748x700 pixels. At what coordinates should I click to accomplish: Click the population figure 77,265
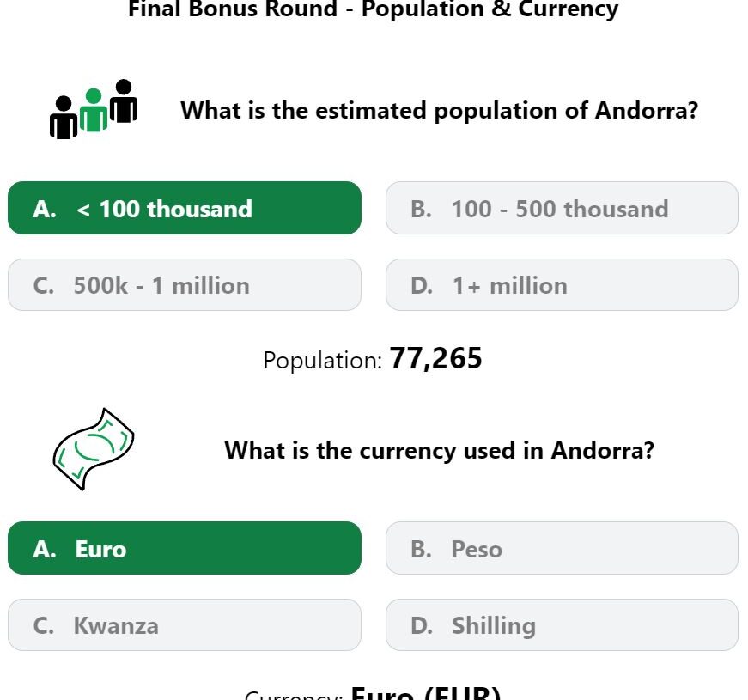pyautogui.click(x=435, y=358)
